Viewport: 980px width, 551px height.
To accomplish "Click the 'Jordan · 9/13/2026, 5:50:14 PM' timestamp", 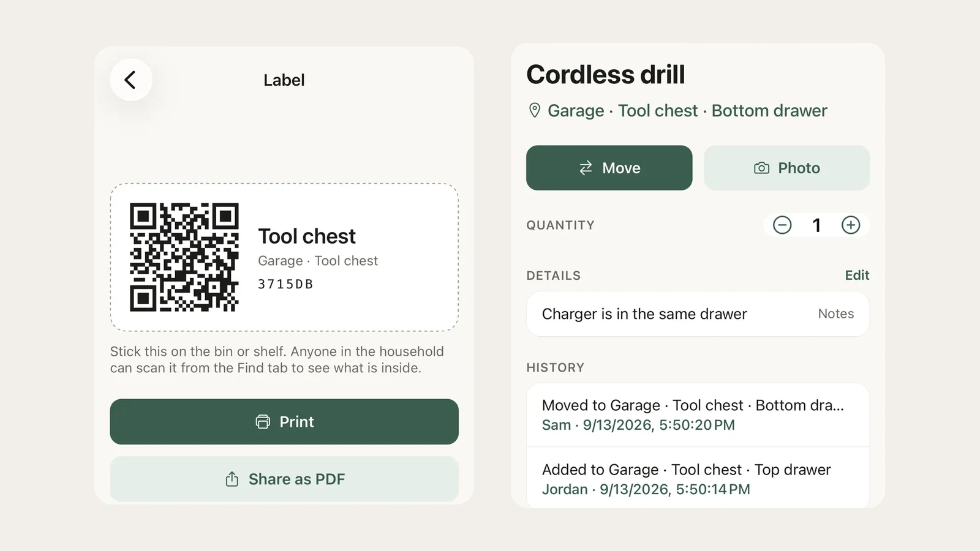I will point(646,489).
